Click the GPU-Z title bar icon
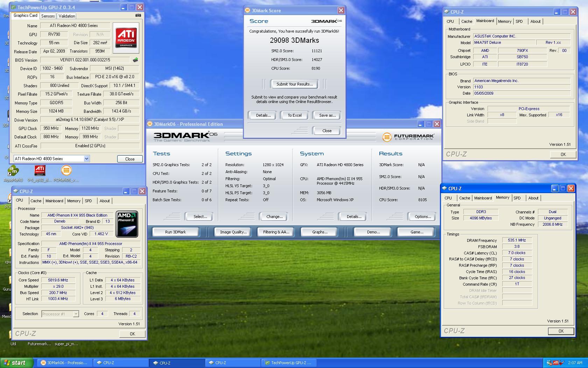Screen dimensions: 588x368 pos(13,7)
